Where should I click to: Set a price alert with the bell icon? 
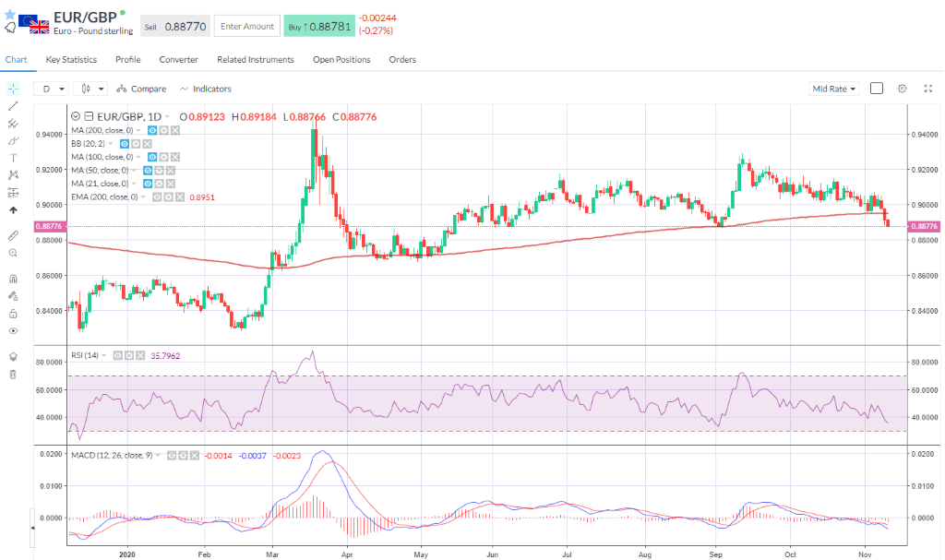[x=9, y=28]
